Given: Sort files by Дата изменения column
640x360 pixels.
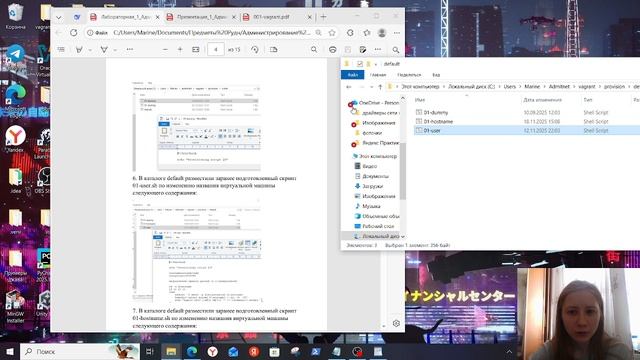Looking at the screenshot, I should click(542, 100).
